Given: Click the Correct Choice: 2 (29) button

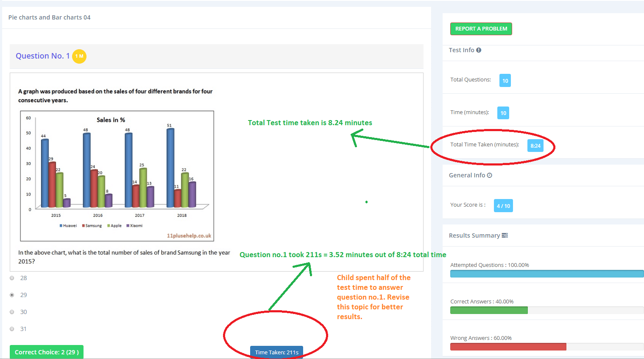Looking at the screenshot, I should coord(47,352).
